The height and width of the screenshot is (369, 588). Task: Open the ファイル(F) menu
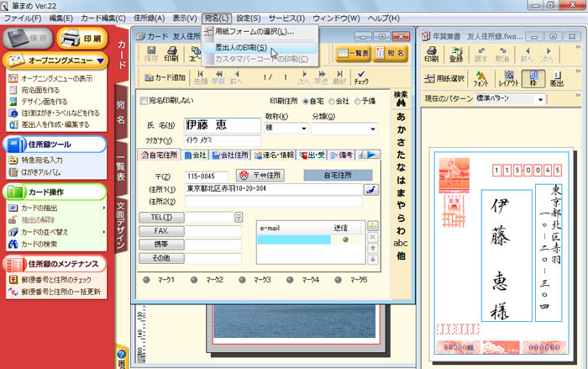(x=23, y=18)
